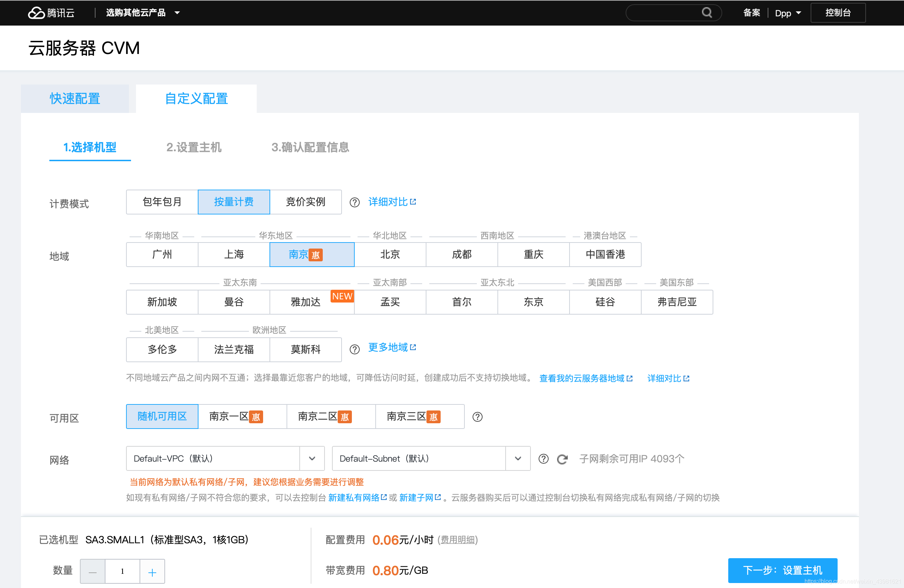Image resolution: width=904 pixels, height=588 pixels.
Task: Go to step 2.设置主机
Action: pyautogui.click(x=194, y=147)
